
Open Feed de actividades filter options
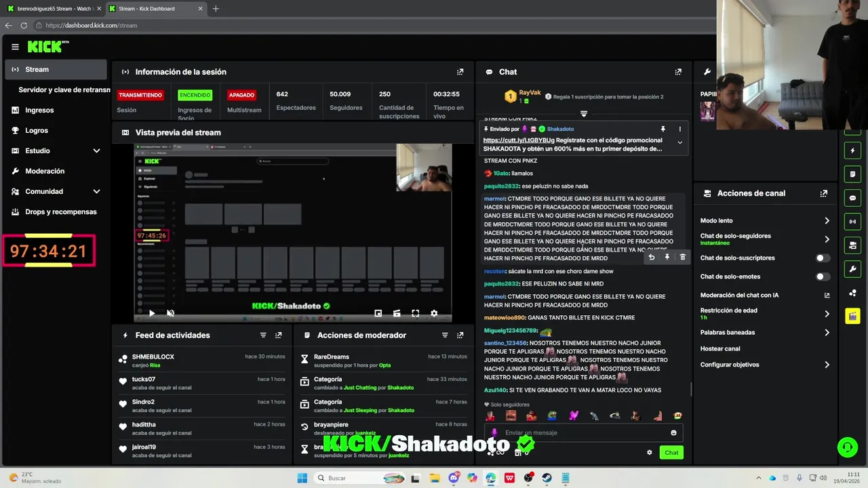point(263,335)
